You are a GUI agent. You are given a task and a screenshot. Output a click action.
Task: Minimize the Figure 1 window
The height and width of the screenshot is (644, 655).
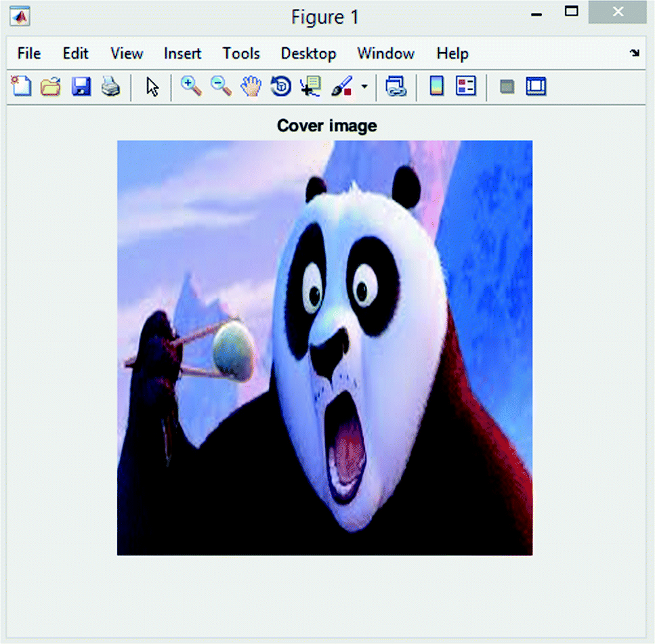click(536, 15)
